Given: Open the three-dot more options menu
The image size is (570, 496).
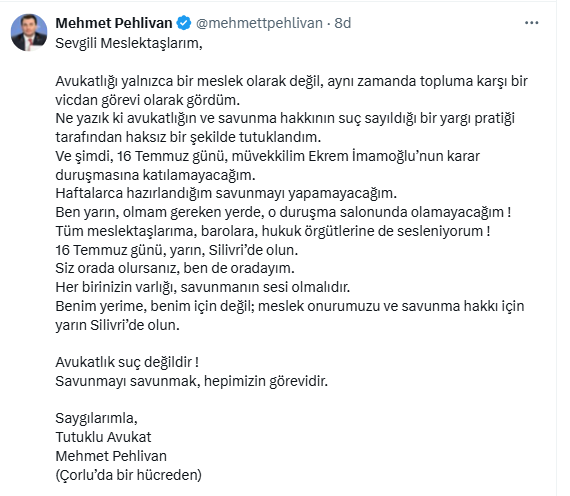Looking at the screenshot, I should (531, 23).
